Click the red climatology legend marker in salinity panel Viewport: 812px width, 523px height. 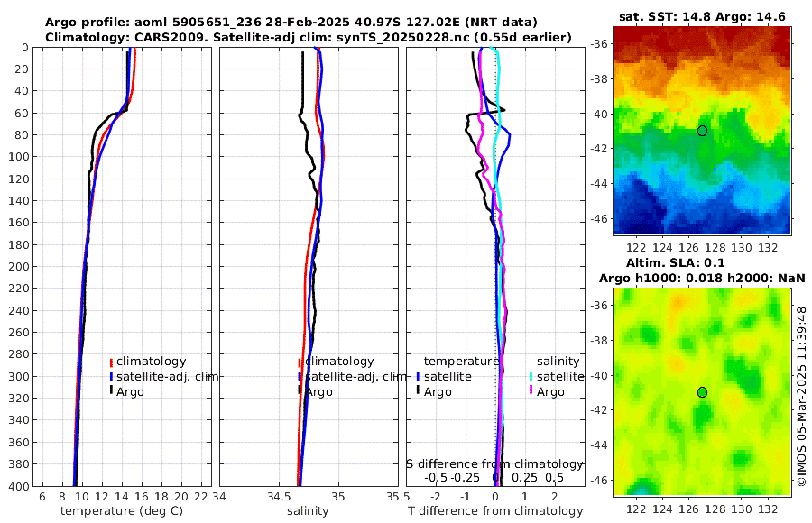300,362
